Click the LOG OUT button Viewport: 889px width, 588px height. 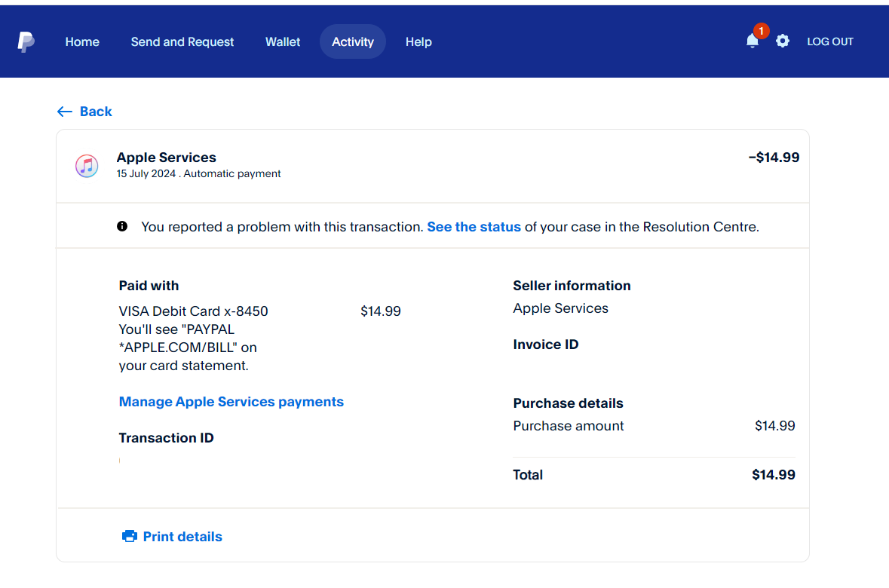[x=830, y=42]
